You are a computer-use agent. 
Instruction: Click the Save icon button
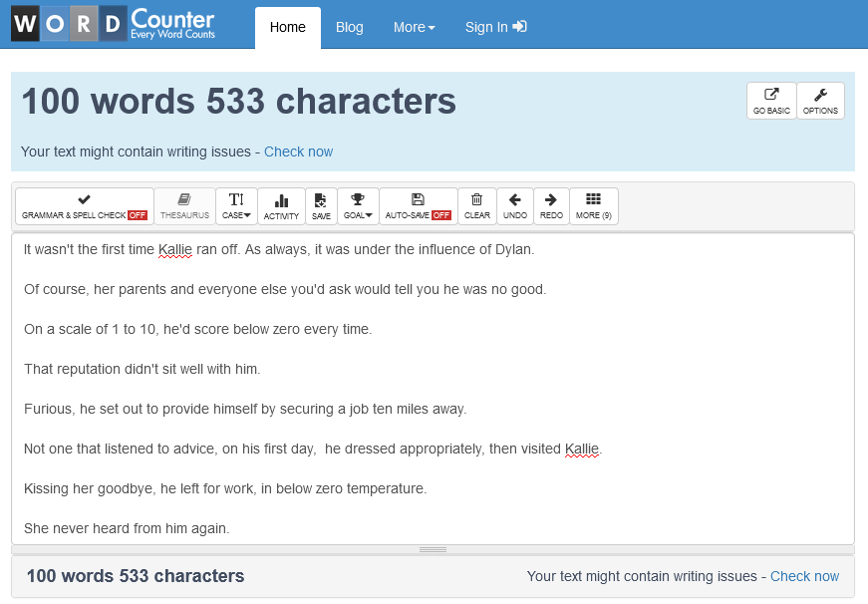click(x=321, y=206)
